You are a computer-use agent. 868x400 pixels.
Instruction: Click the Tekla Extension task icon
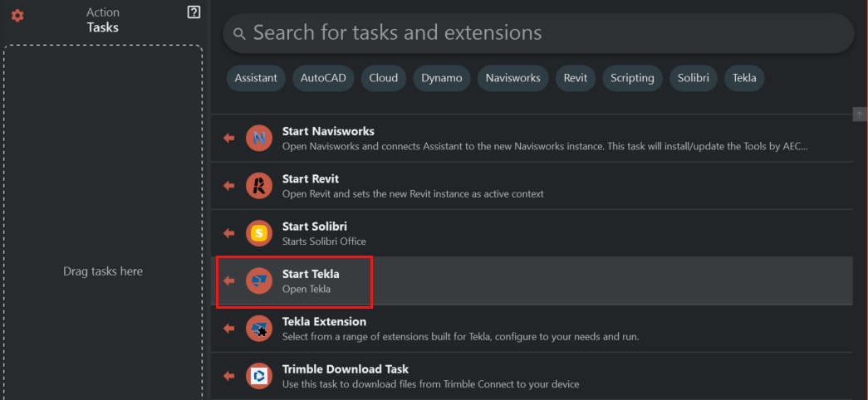(259, 329)
